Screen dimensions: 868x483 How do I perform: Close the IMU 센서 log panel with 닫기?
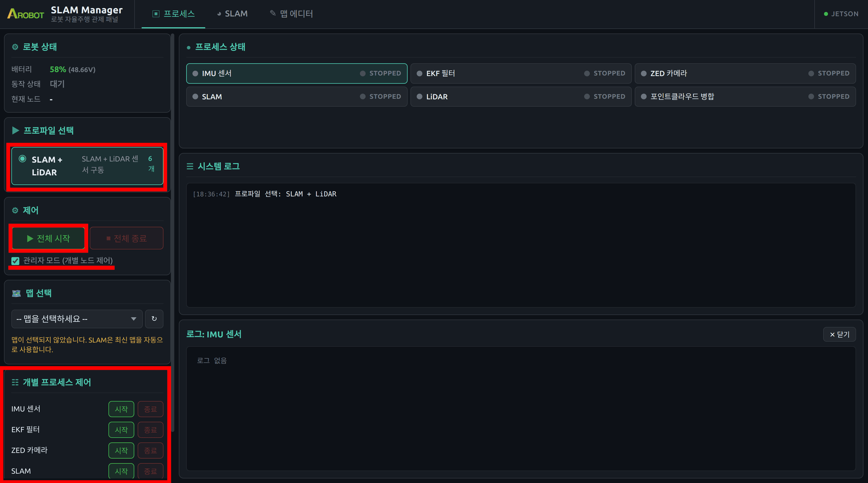[x=839, y=334]
